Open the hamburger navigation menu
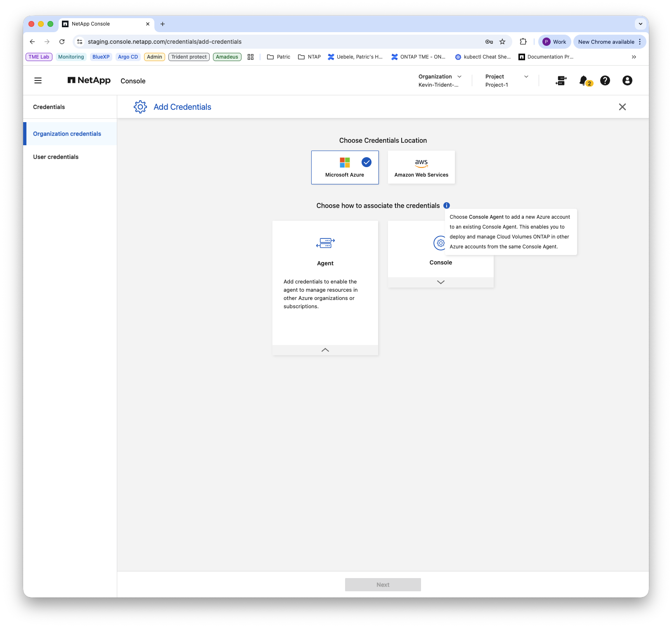672x628 pixels. (x=38, y=80)
